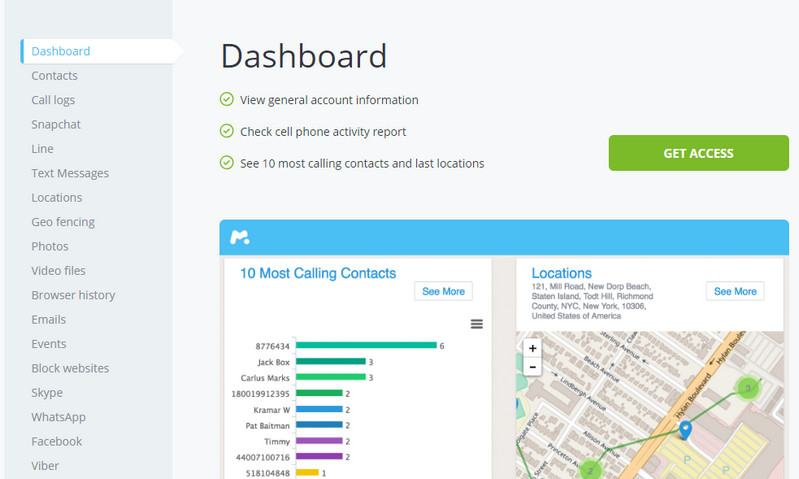799x479 pixels.
Task: Open Line in sidebar
Action: (42, 149)
